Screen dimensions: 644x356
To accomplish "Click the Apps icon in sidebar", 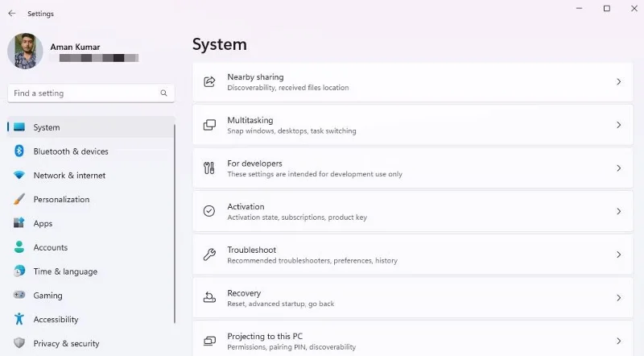I will click(x=19, y=223).
